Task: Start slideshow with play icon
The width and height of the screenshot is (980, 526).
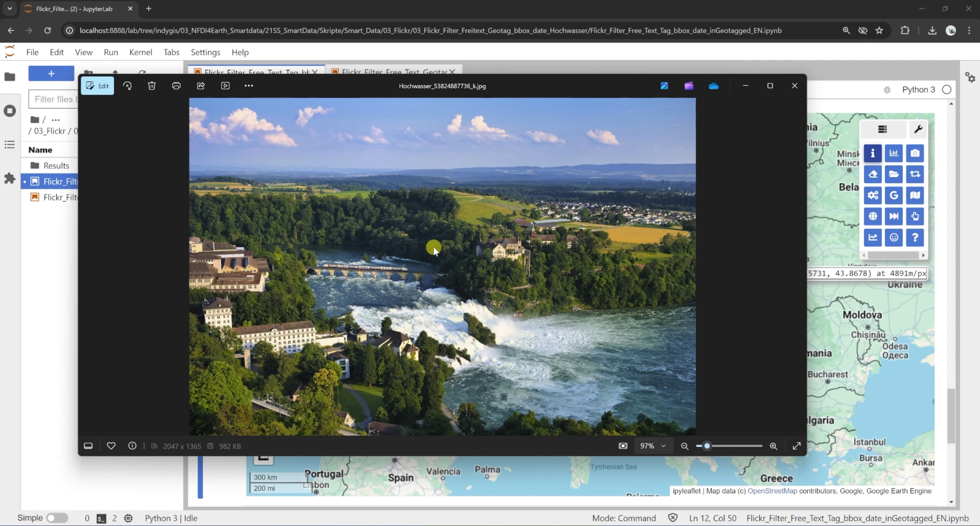Action: click(x=225, y=86)
